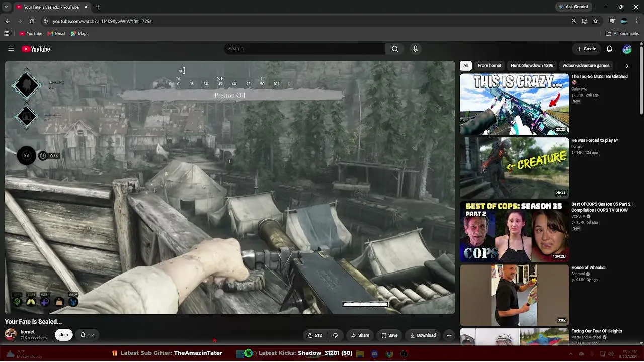644x362 pixels.
Task: Show more filter chips with arrow
Action: [x=626, y=66]
